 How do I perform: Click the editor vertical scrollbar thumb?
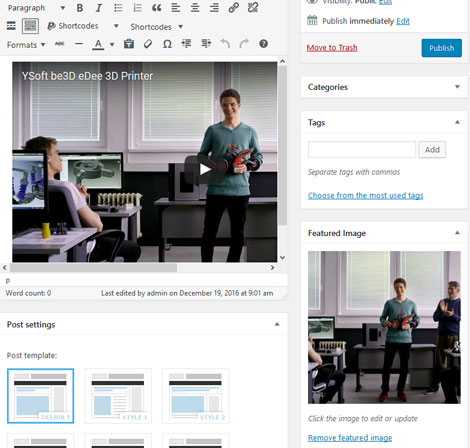(x=282, y=145)
